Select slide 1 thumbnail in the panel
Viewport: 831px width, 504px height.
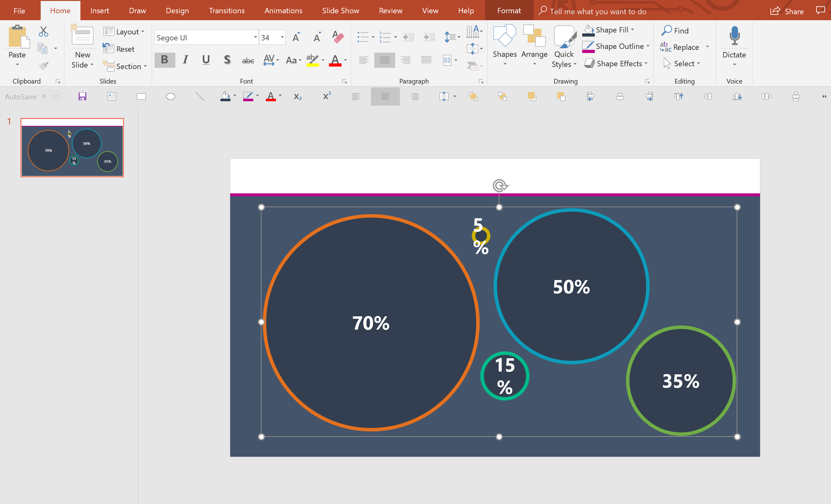[72, 147]
